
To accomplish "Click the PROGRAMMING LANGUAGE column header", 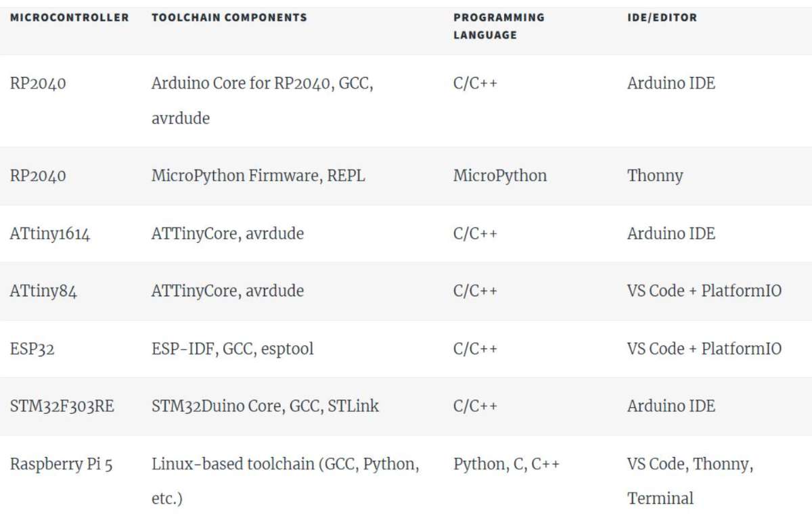I will 498,26.
